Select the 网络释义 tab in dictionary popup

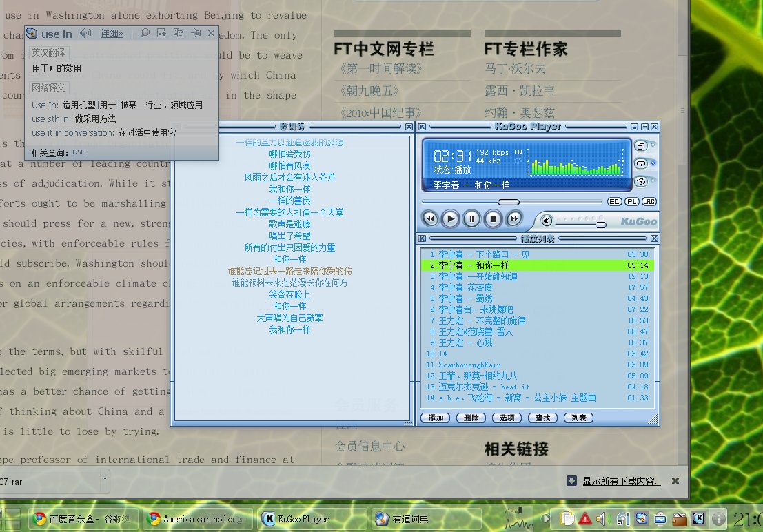(49, 88)
